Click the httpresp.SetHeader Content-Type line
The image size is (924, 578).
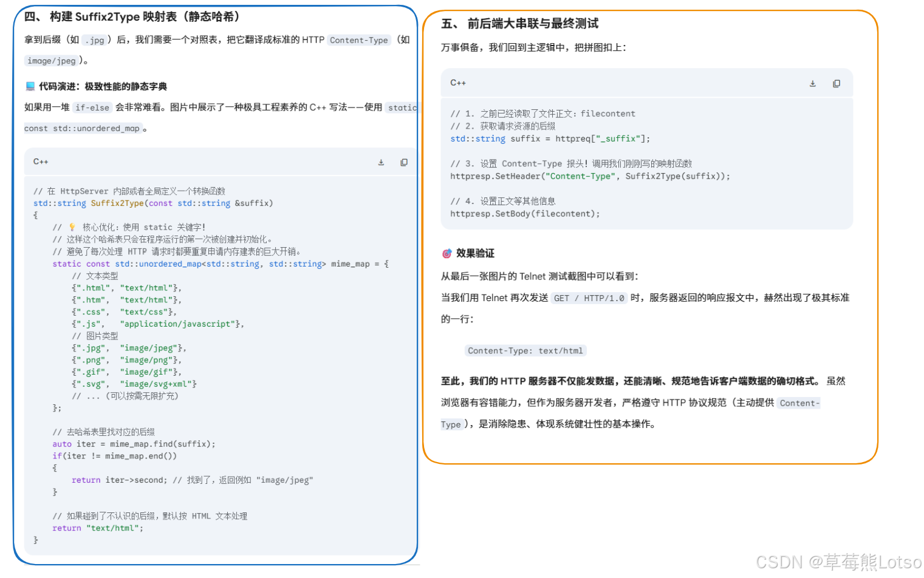pyautogui.click(x=590, y=177)
